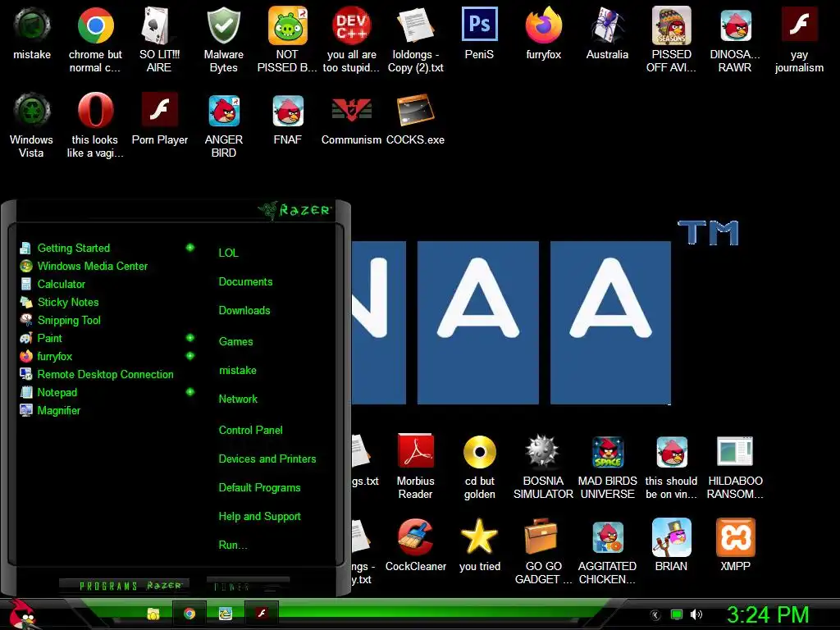Open Downloads in start menu
The width and height of the screenshot is (840, 630).
click(x=244, y=311)
